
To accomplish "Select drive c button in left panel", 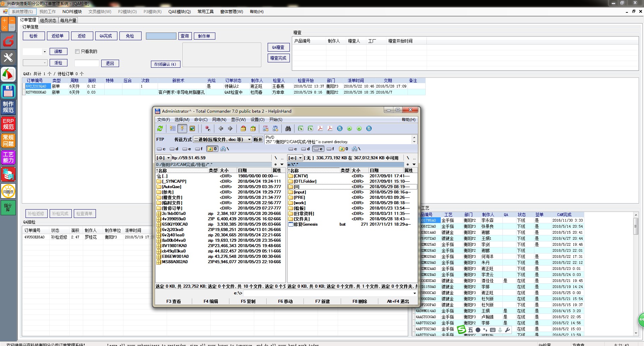I will pos(161,149).
